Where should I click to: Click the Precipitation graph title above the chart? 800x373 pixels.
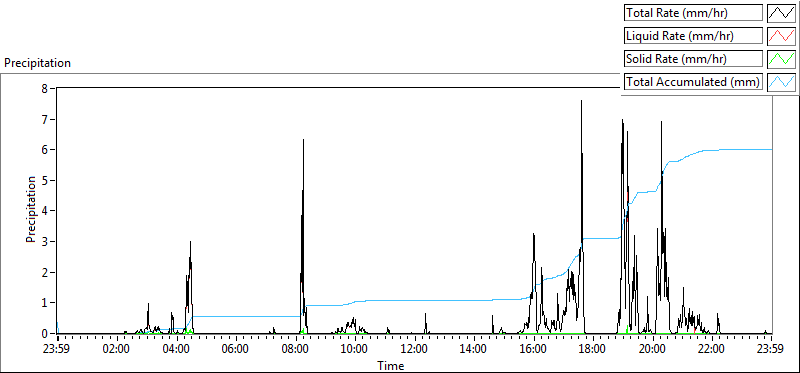pyautogui.click(x=37, y=63)
